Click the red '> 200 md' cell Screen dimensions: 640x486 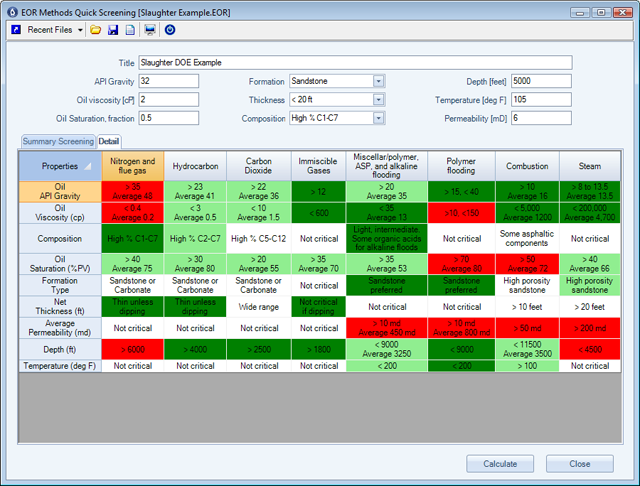pyautogui.click(x=590, y=328)
